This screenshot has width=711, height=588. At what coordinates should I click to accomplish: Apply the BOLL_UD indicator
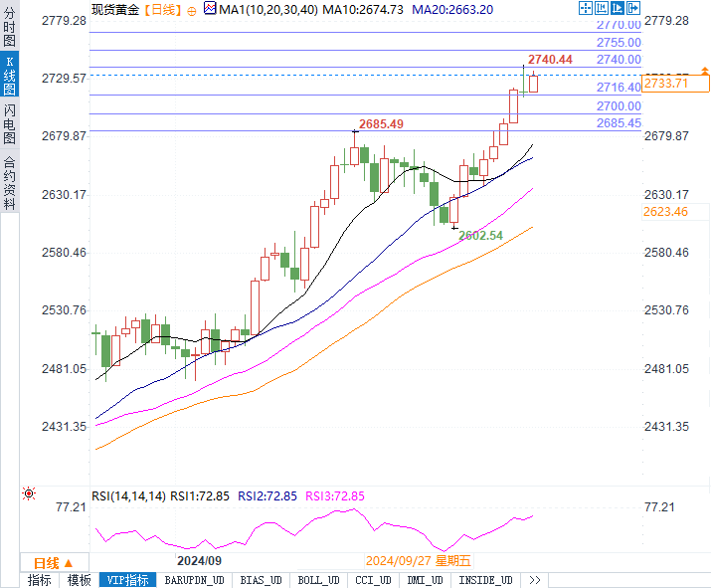[x=317, y=580]
